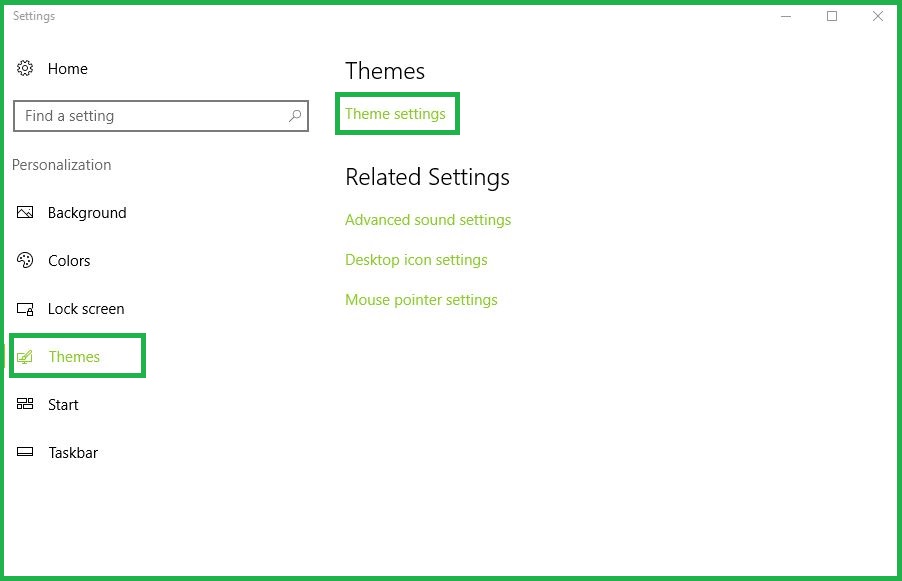Close the Settings window
The width and height of the screenshot is (902, 581).
pos(878,16)
